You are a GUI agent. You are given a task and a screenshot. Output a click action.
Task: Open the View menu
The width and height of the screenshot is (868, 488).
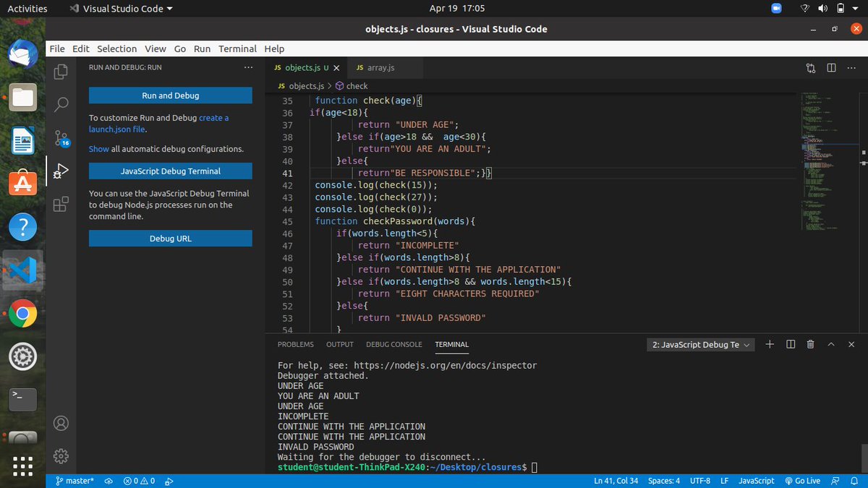(x=155, y=48)
